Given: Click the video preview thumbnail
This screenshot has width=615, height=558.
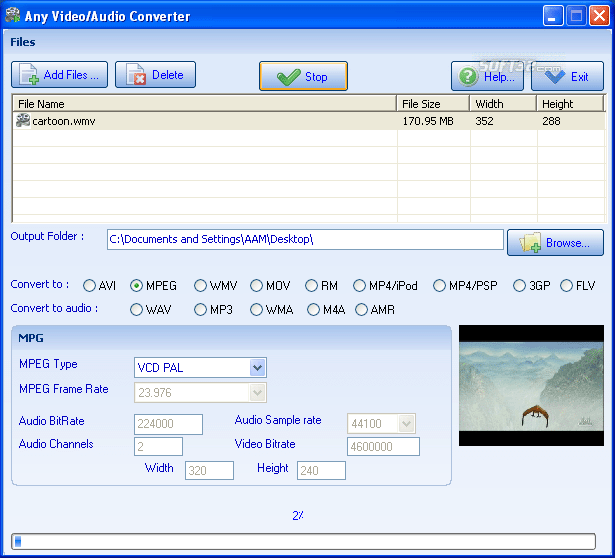Looking at the screenshot, I should click(531, 385).
